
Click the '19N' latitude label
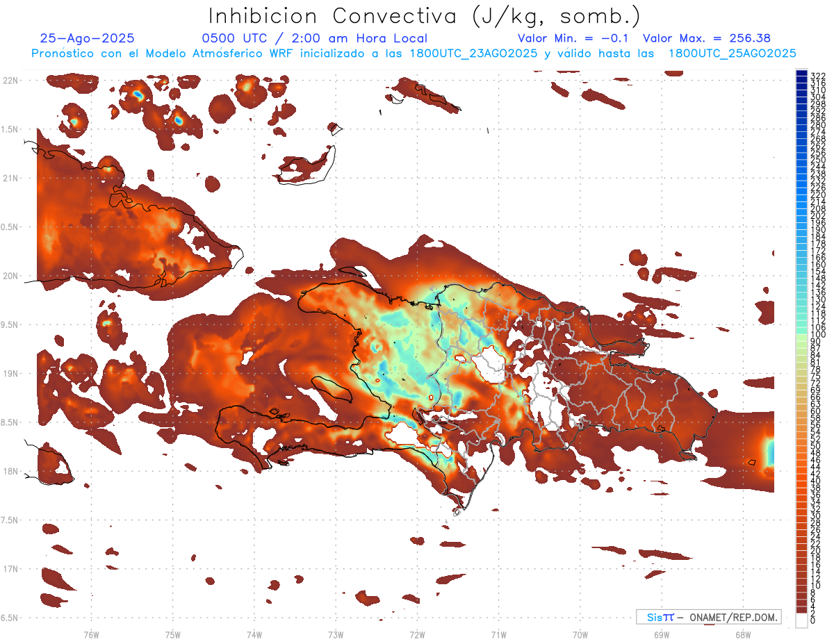[10, 374]
